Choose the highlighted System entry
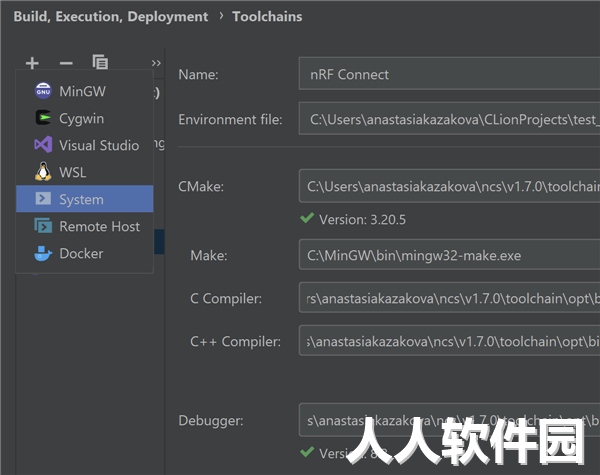The height and width of the screenshot is (475, 600). tap(85, 199)
